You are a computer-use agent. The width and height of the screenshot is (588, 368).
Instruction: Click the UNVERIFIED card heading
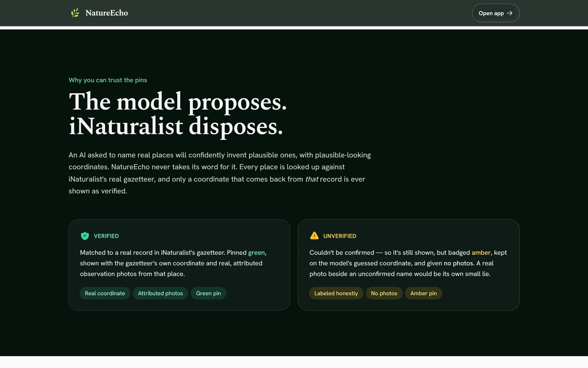[340, 236]
